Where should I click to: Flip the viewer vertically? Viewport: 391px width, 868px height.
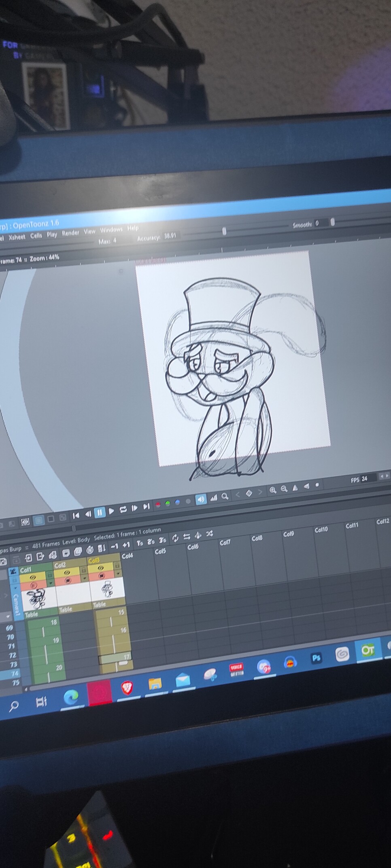click(306, 486)
